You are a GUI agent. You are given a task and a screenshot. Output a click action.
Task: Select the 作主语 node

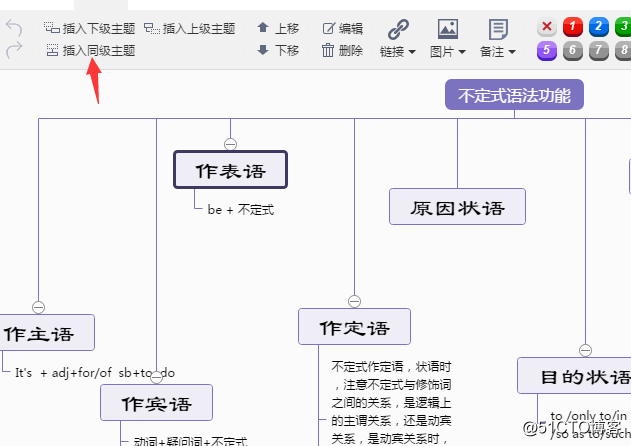(45, 332)
